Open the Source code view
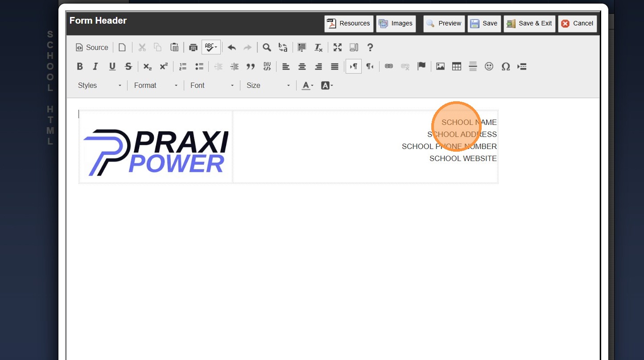Image resolution: width=644 pixels, height=360 pixels. pyautogui.click(x=92, y=47)
